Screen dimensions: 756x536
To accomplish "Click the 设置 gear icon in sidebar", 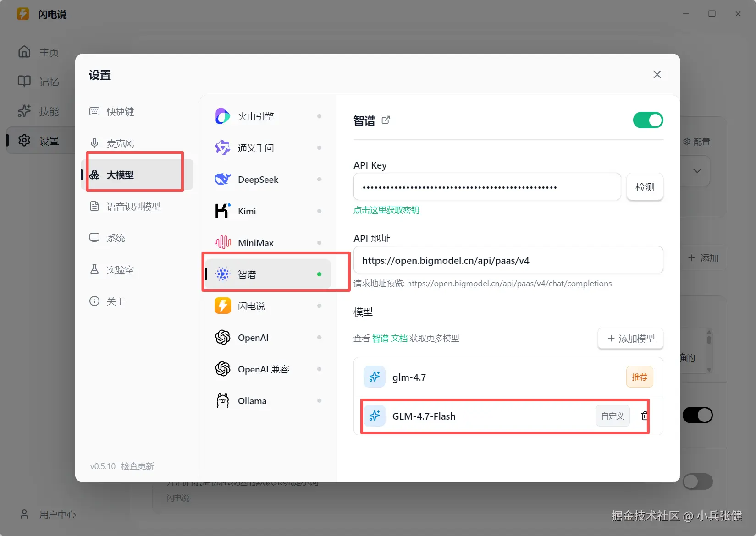I will click(24, 141).
